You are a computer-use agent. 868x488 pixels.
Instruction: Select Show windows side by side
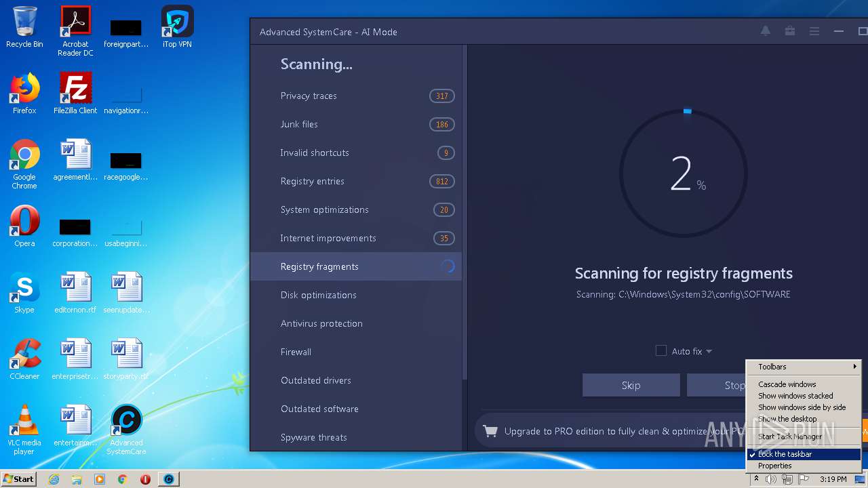(804, 407)
